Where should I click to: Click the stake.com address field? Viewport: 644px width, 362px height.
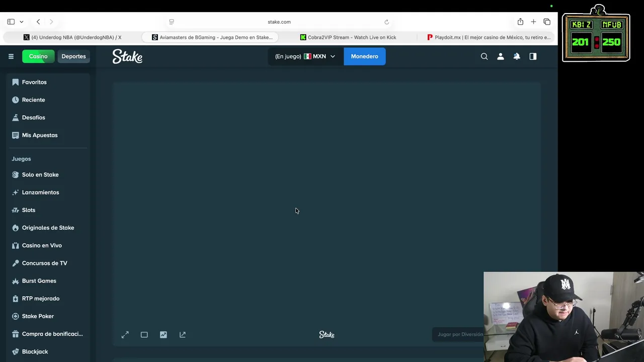coord(279,22)
